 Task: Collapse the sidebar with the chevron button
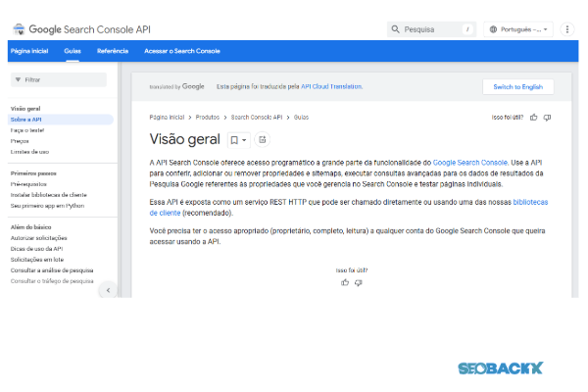coord(109,290)
